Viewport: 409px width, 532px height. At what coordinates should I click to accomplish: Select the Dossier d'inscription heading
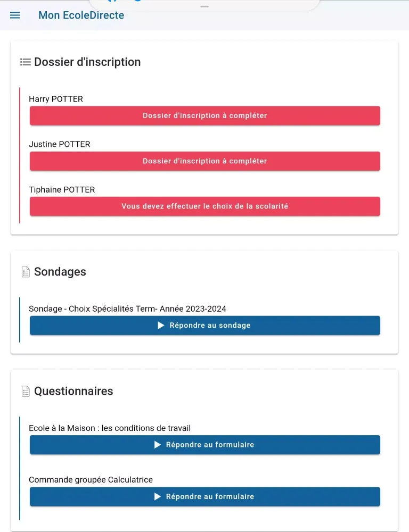[x=87, y=62]
